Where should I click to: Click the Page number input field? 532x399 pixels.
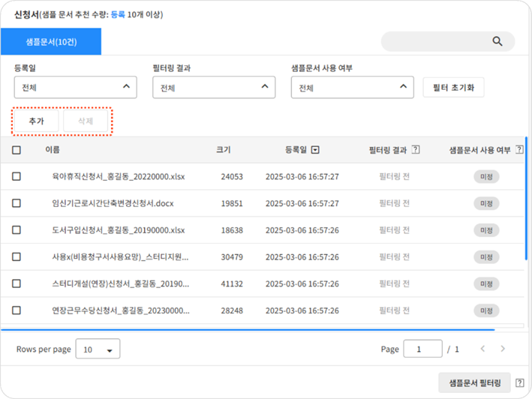pyautogui.click(x=422, y=349)
